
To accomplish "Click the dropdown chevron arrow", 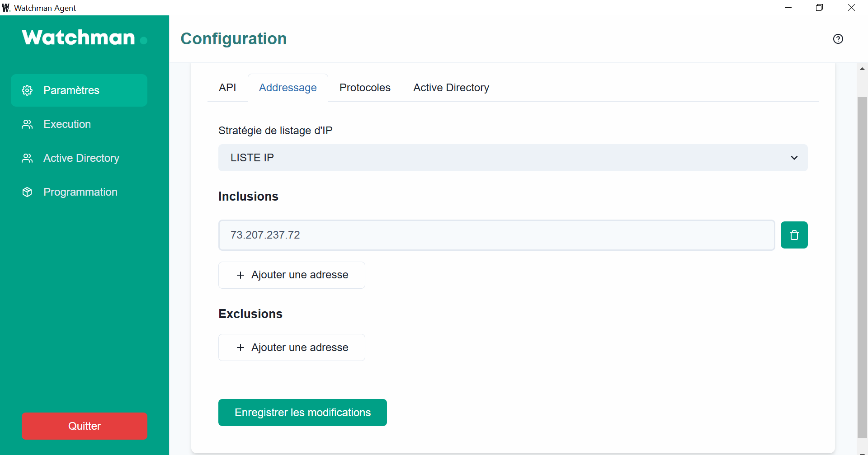I will tap(794, 158).
